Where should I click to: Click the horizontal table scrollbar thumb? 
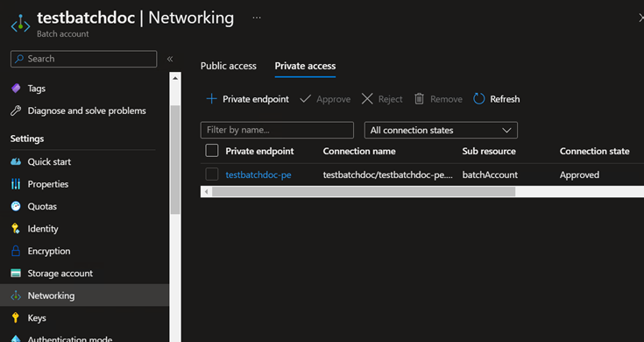tap(364, 191)
